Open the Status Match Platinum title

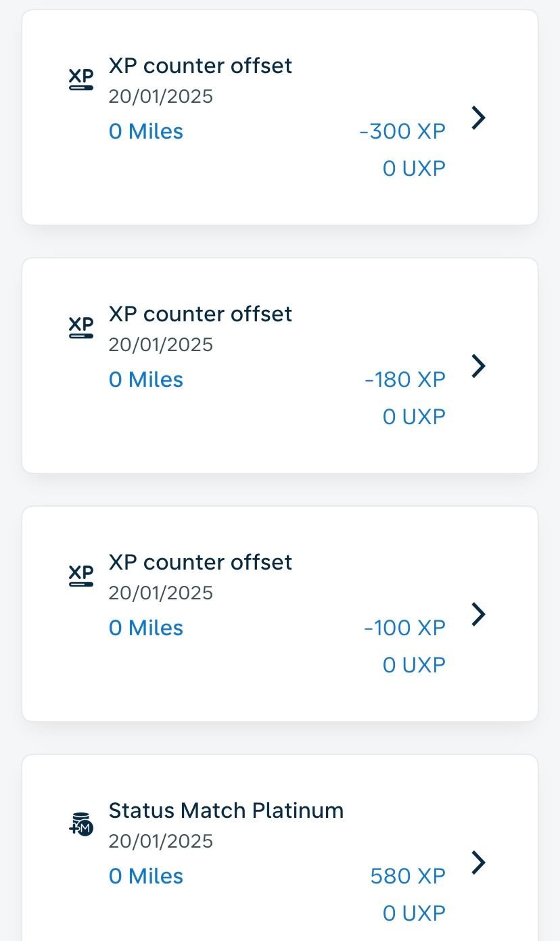click(226, 810)
